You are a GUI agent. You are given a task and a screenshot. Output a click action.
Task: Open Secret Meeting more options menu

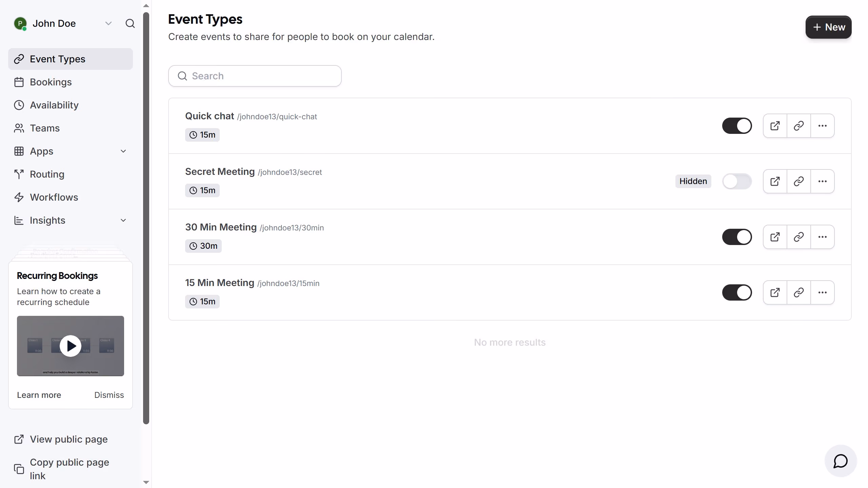(823, 181)
